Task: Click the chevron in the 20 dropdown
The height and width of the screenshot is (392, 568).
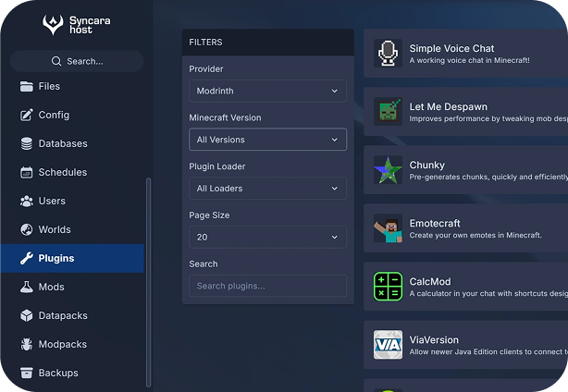Action: coord(334,238)
